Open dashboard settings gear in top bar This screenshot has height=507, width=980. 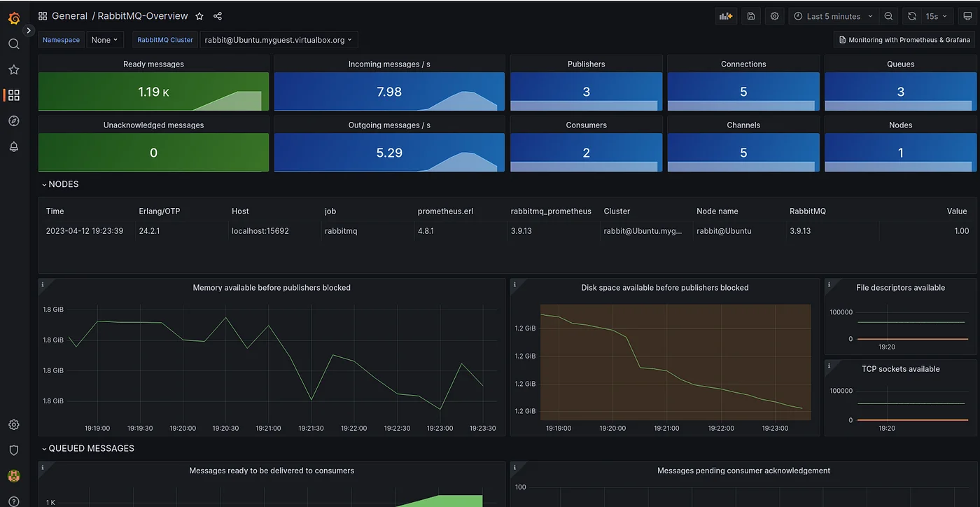coord(775,16)
